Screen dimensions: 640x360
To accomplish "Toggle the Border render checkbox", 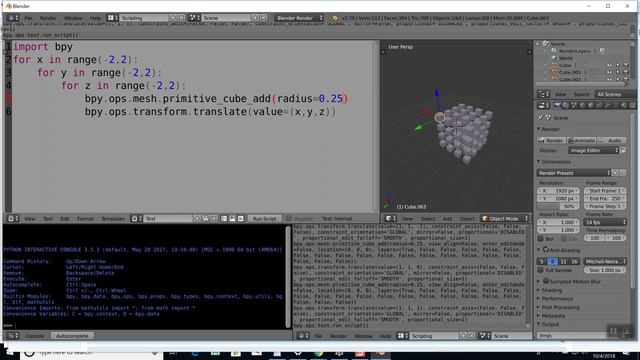I will 541,238.
